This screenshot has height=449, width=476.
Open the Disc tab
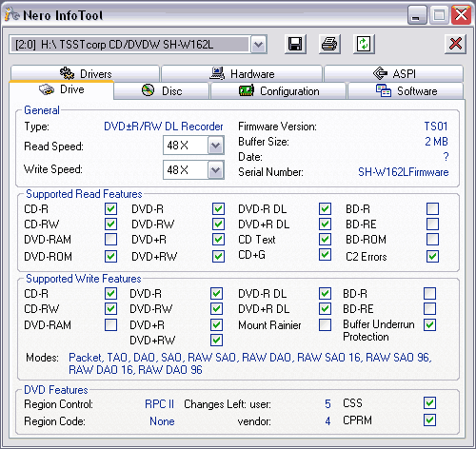point(162,91)
